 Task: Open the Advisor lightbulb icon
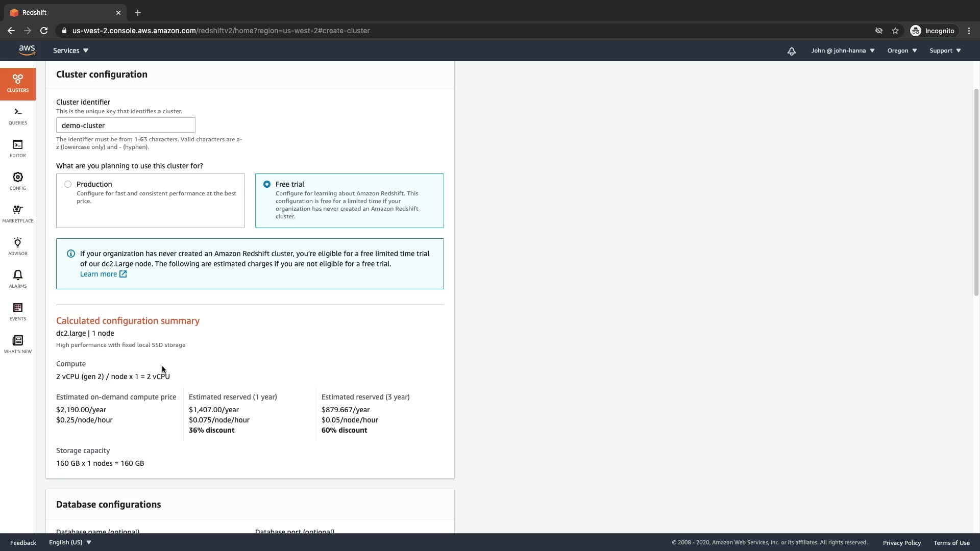tap(18, 246)
